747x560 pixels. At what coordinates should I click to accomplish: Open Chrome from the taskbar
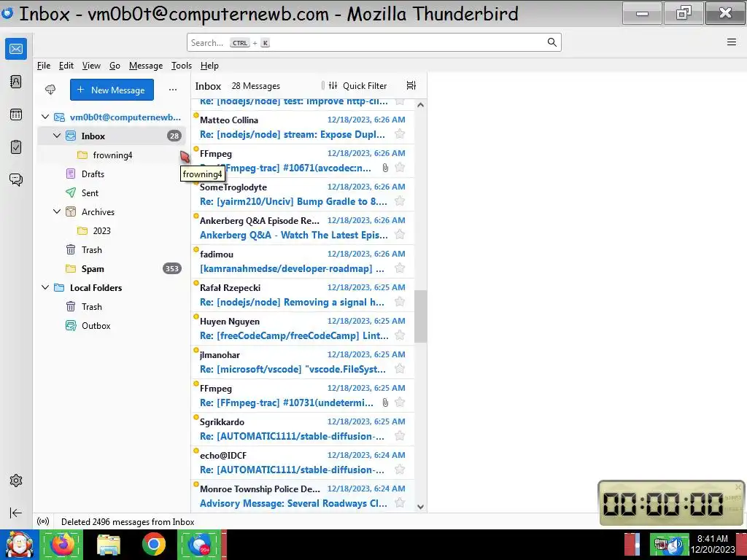coord(153,544)
